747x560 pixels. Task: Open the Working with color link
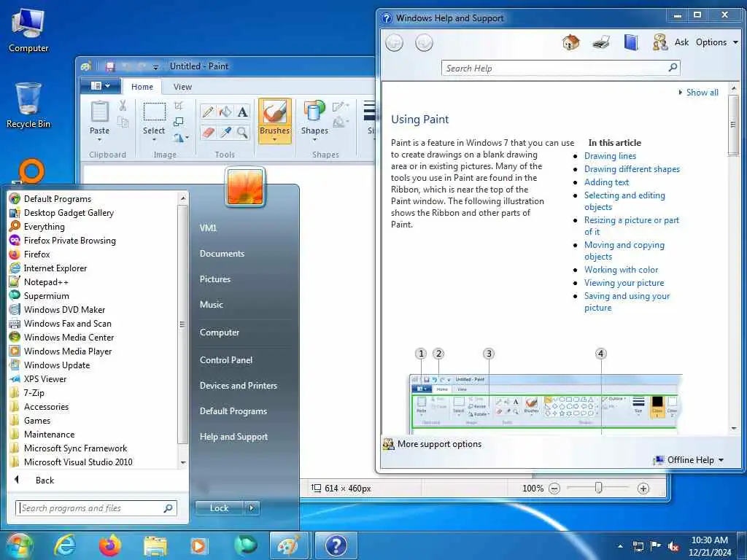click(x=622, y=270)
